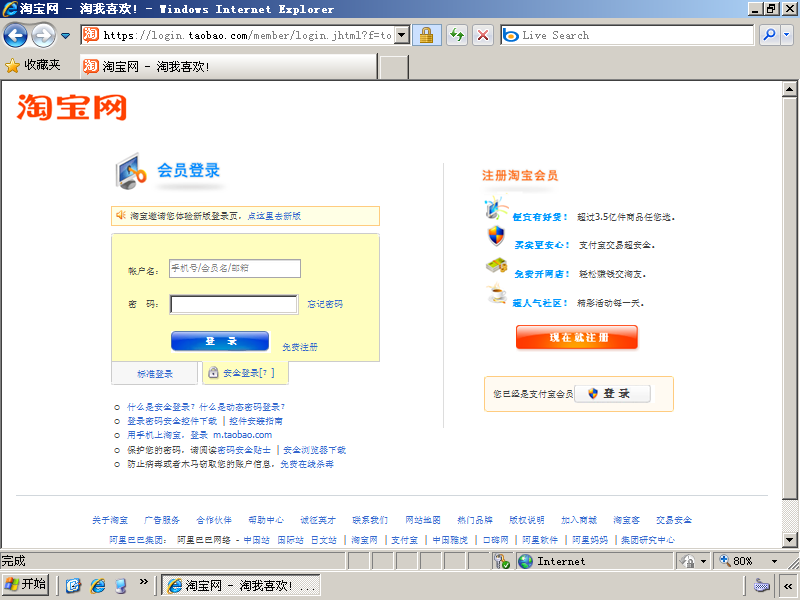Open the 交易安全 footer link
The width and height of the screenshot is (800, 600).
pyautogui.click(x=673, y=520)
